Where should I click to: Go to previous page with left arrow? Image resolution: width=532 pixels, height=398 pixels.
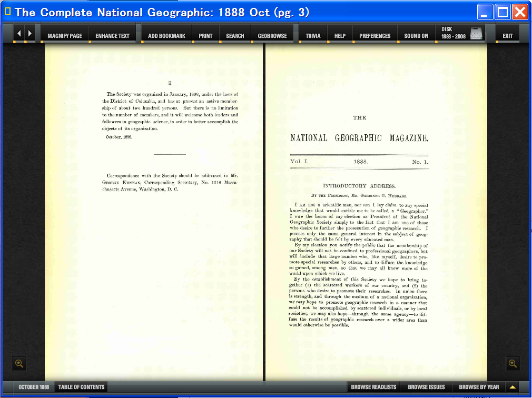19,33
